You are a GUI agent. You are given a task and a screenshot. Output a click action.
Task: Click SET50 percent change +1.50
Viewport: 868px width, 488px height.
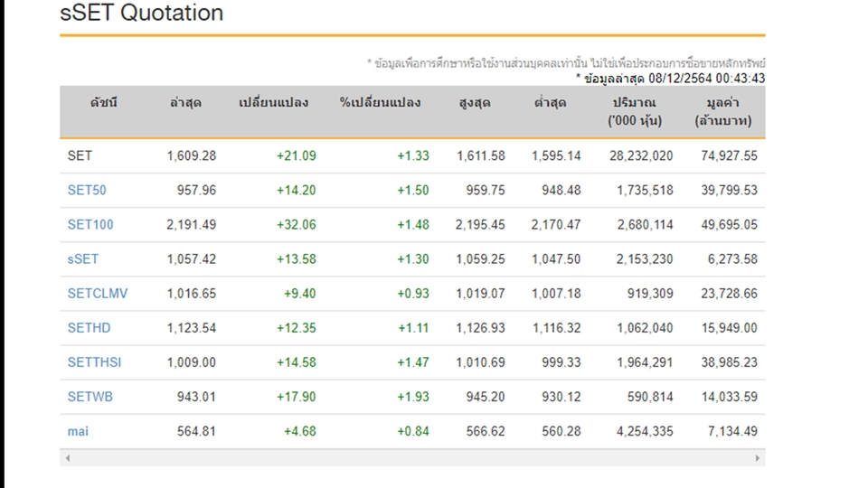413,191
